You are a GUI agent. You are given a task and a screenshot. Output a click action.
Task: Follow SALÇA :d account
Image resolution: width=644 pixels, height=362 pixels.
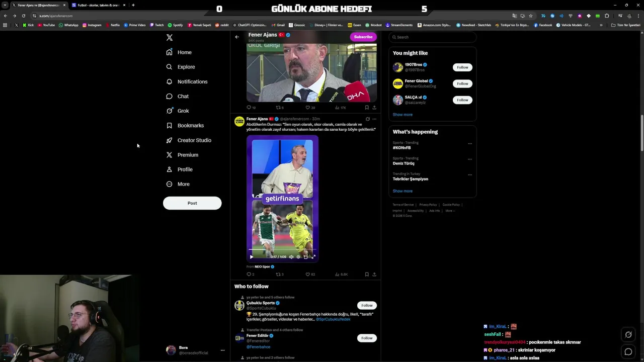(462, 100)
